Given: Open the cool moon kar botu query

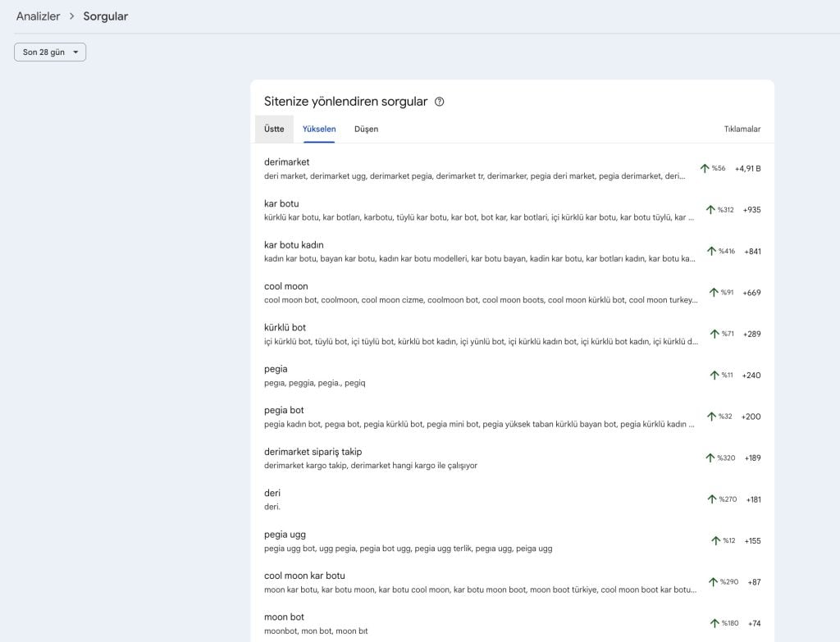Looking at the screenshot, I should click(304, 576).
